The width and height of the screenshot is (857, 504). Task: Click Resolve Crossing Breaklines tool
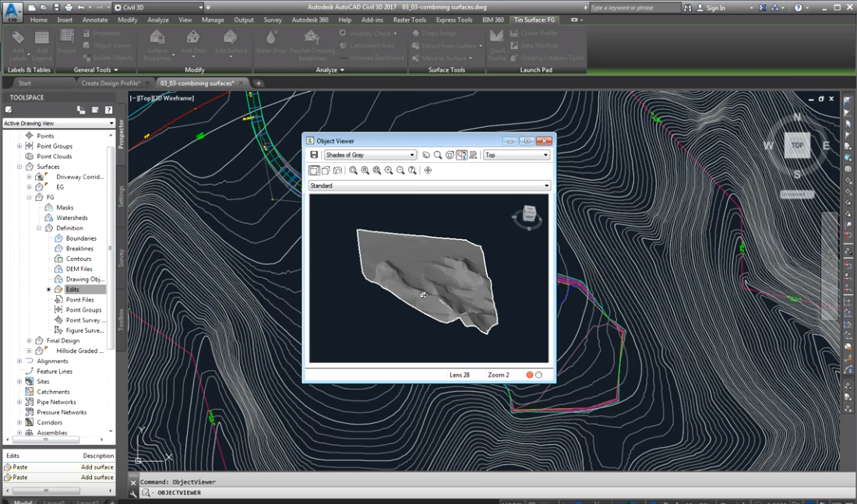pyautogui.click(x=312, y=45)
